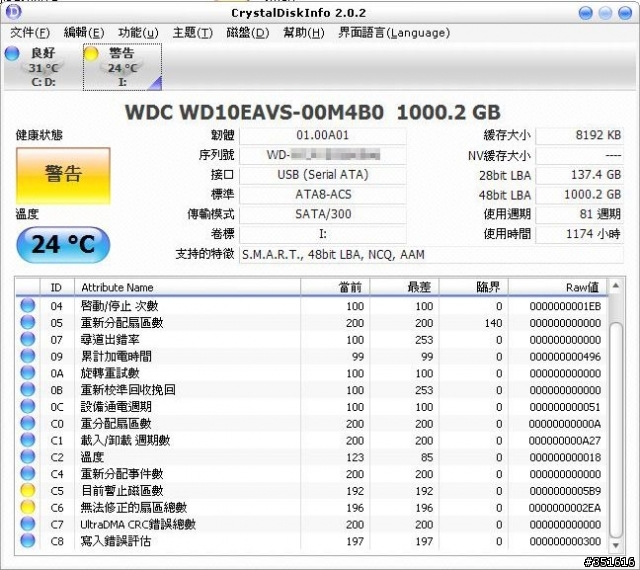Click the 81 週期 power-on count value
The image size is (640, 570).
(579, 214)
